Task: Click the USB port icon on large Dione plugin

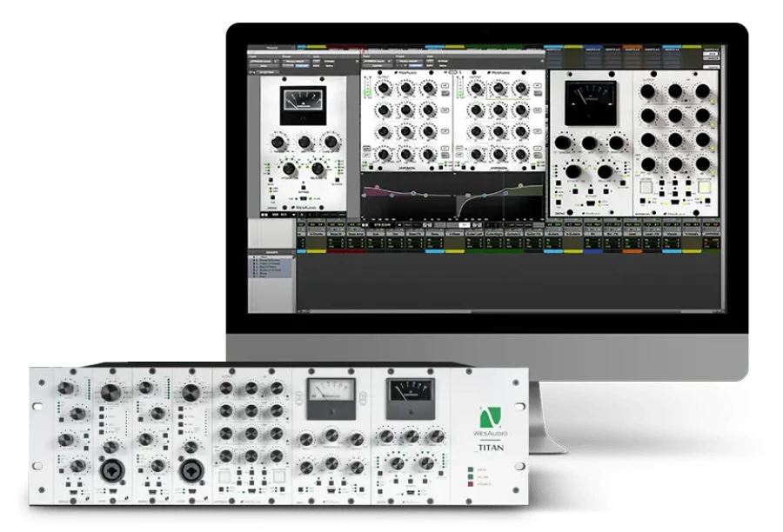Action: point(590,203)
